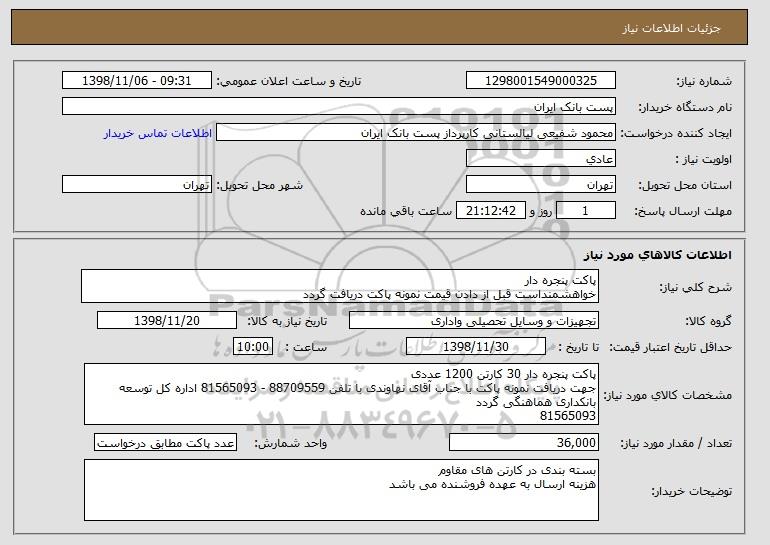Click the label حداقل تاریخ اعتبار قیمت
Viewport: 770px width, 545px height.
click(670, 348)
